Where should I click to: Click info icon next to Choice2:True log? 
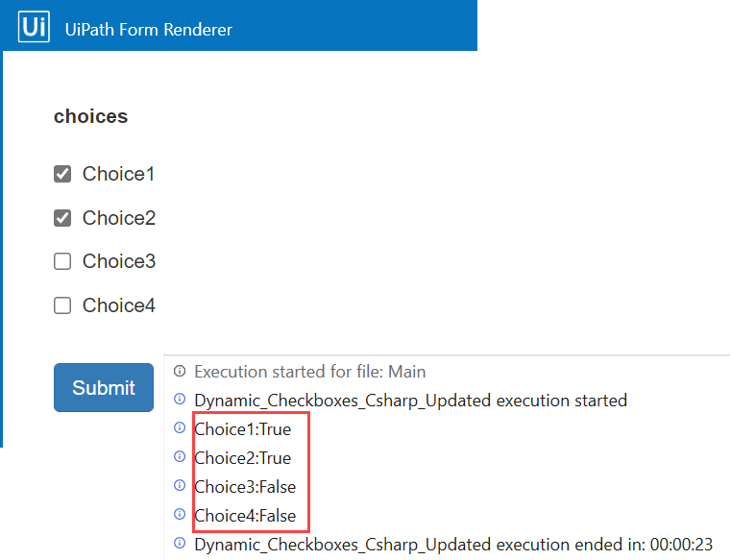180,457
